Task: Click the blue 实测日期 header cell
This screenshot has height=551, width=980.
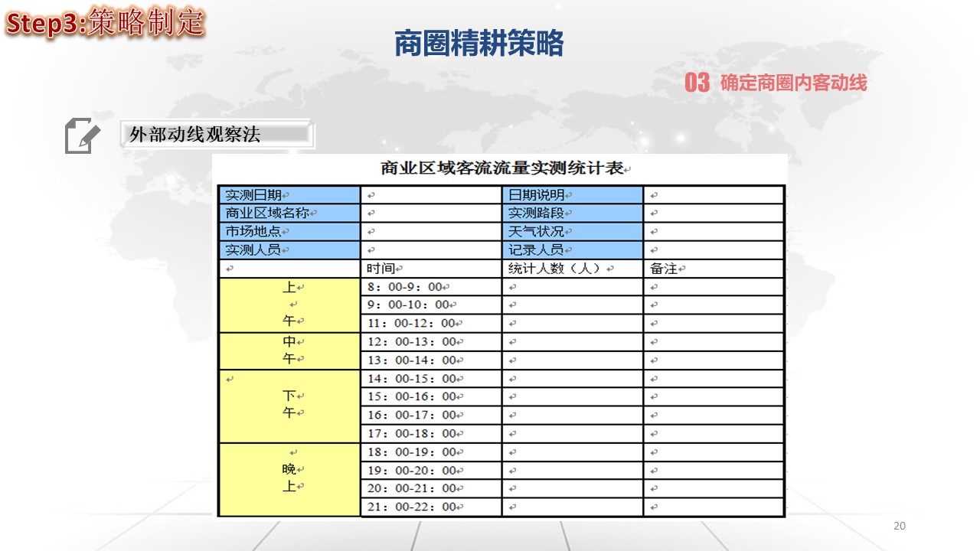Action: pos(289,195)
